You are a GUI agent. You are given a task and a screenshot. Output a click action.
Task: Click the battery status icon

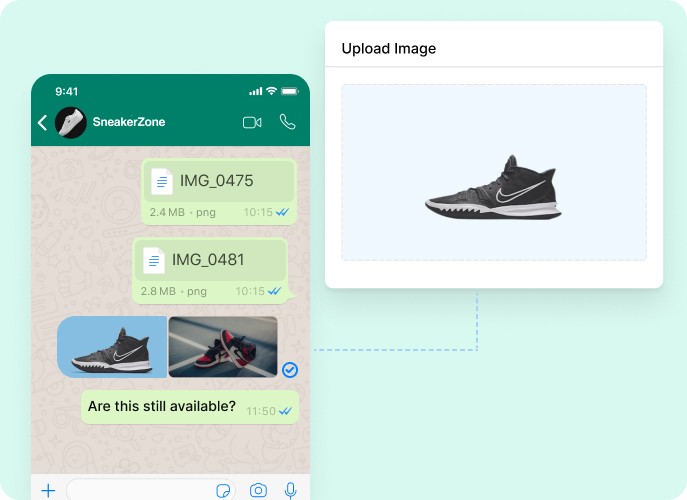click(290, 91)
